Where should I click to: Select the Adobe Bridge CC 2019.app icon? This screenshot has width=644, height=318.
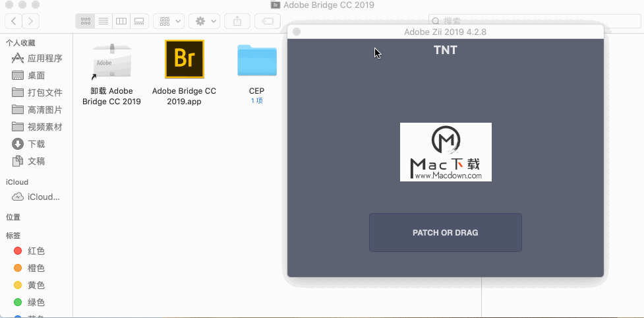[185, 59]
